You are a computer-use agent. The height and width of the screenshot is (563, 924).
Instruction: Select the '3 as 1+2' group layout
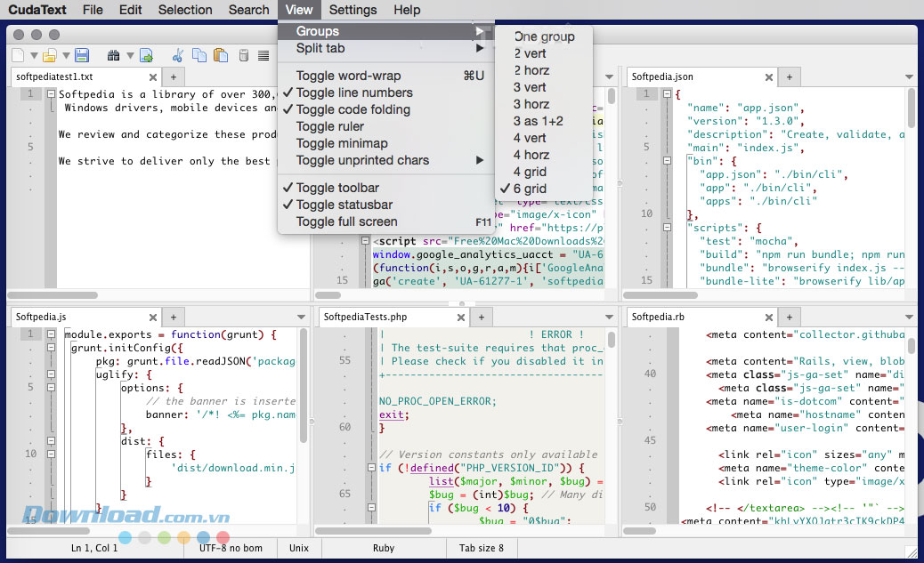pos(538,121)
